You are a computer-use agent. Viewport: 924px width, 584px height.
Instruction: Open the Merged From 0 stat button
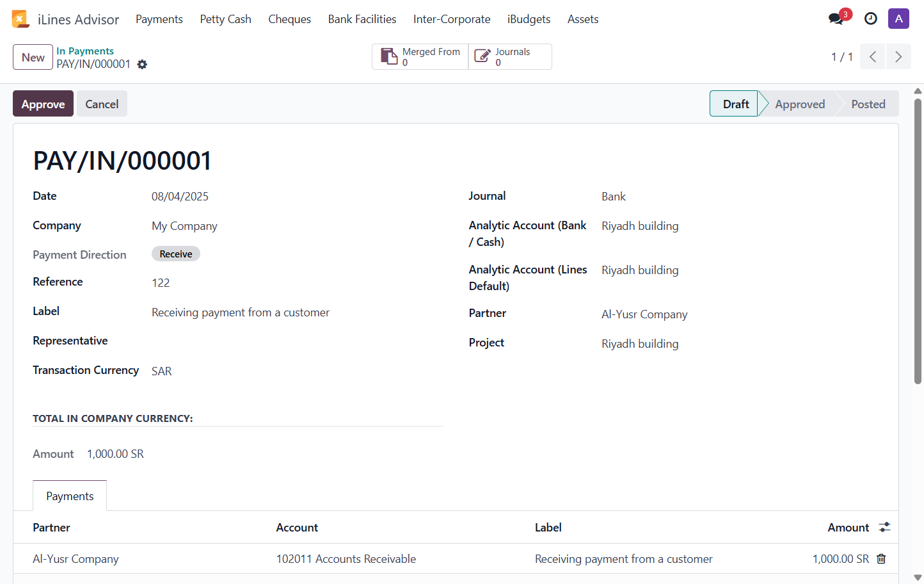click(420, 56)
